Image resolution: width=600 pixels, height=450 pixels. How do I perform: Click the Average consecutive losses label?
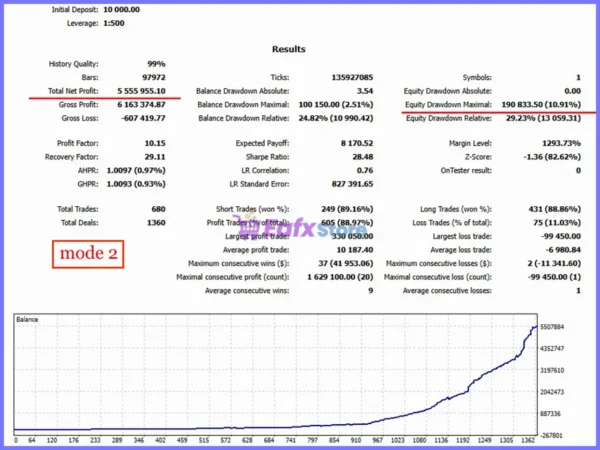point(447,291)
